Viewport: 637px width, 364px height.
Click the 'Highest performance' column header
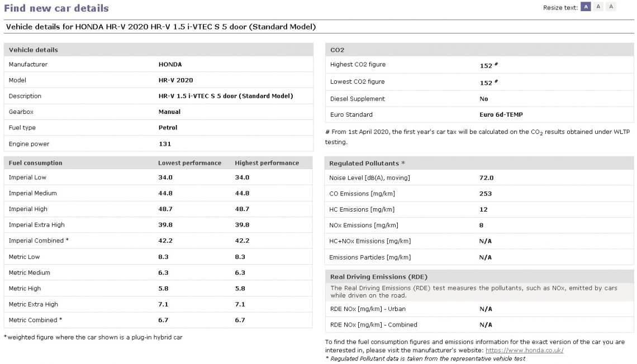pyautogui.click(x=267, y=163)
